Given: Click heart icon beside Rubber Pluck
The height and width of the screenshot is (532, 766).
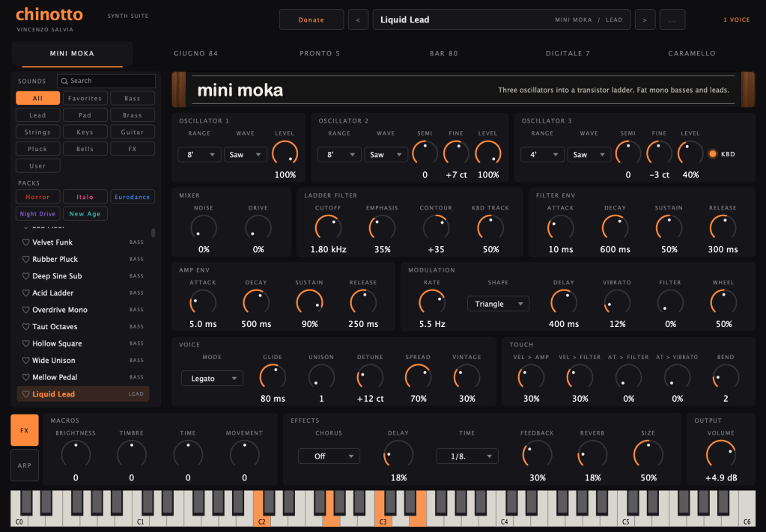Looking at the screenshot, I should [x=26, y=259].
